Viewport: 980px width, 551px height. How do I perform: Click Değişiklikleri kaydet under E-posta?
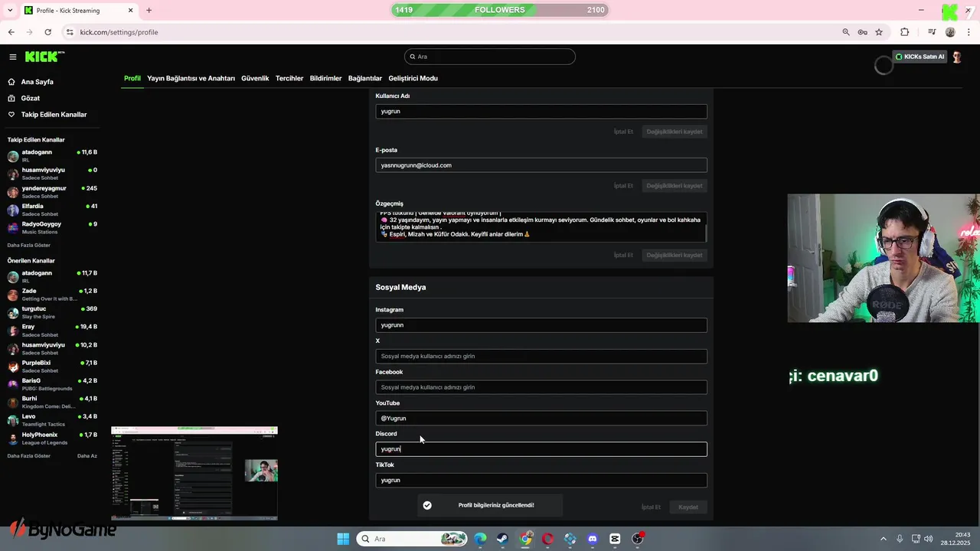tap(675, 186)
